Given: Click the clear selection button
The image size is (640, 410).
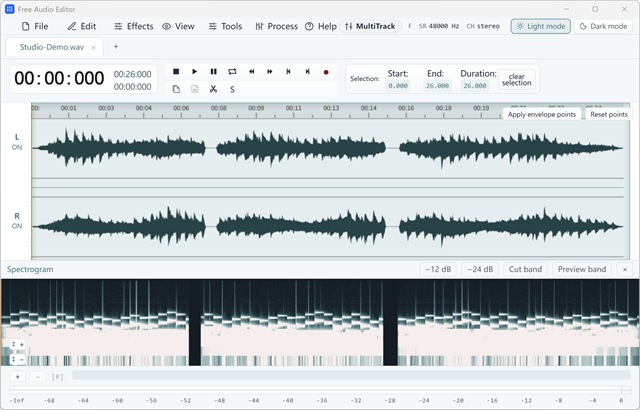Looking at the screenshot, I should tap(517, 79).
